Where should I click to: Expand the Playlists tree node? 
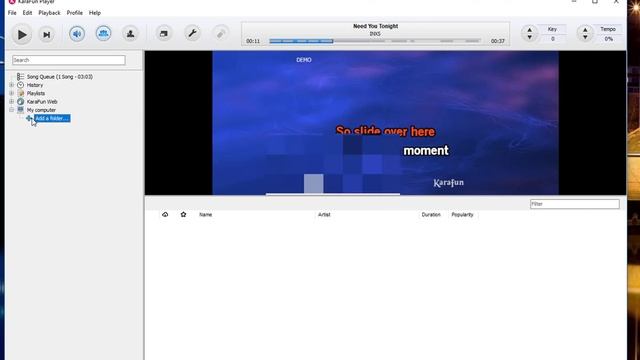point(11,93)
